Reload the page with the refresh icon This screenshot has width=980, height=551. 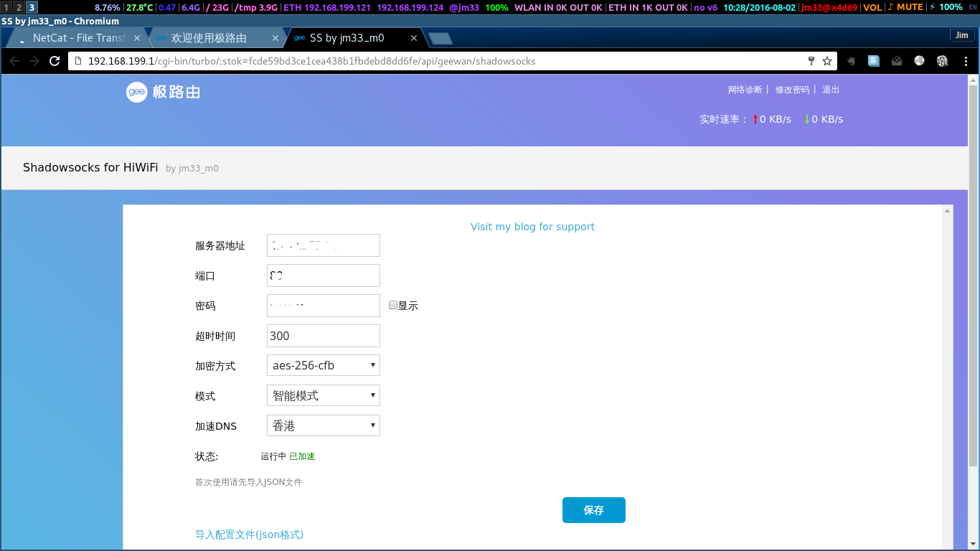pos(55,61)
